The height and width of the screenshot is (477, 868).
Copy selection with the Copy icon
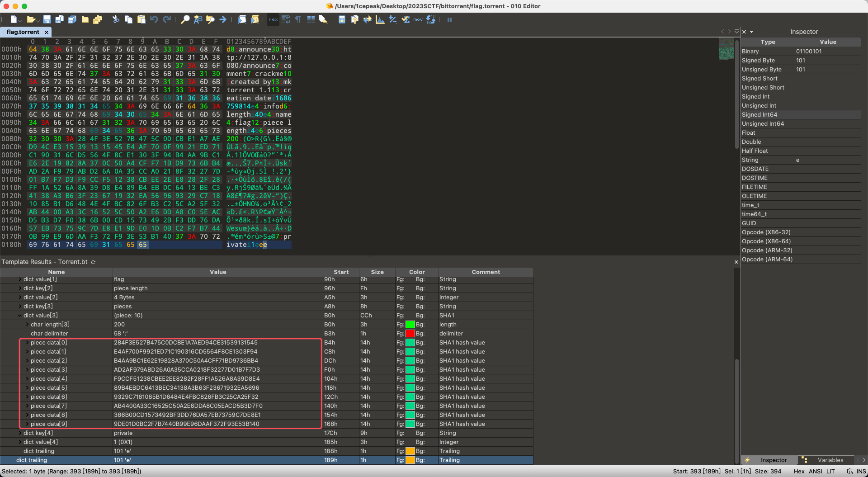pos(128,19)
